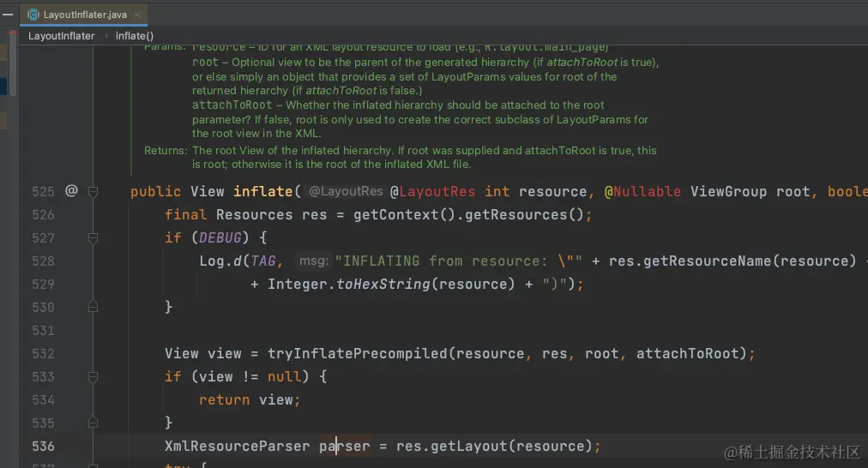Click the parser variable on line 536

[344, 447]
